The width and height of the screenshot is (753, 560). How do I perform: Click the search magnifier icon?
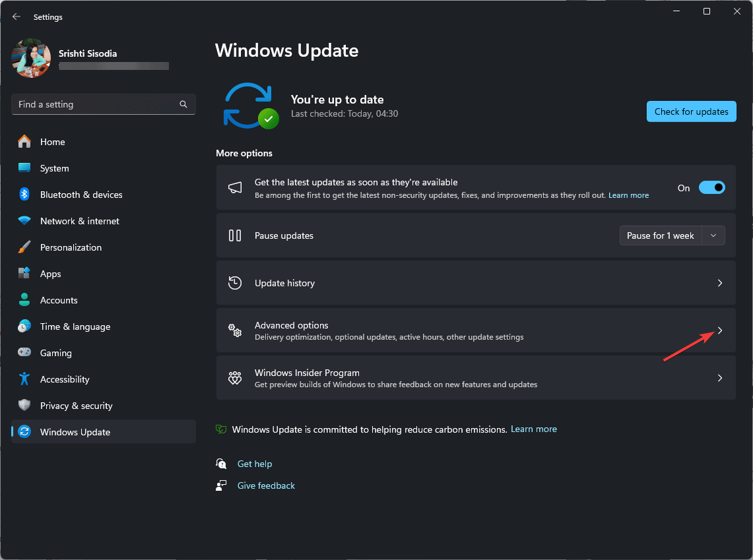point(183,104)
